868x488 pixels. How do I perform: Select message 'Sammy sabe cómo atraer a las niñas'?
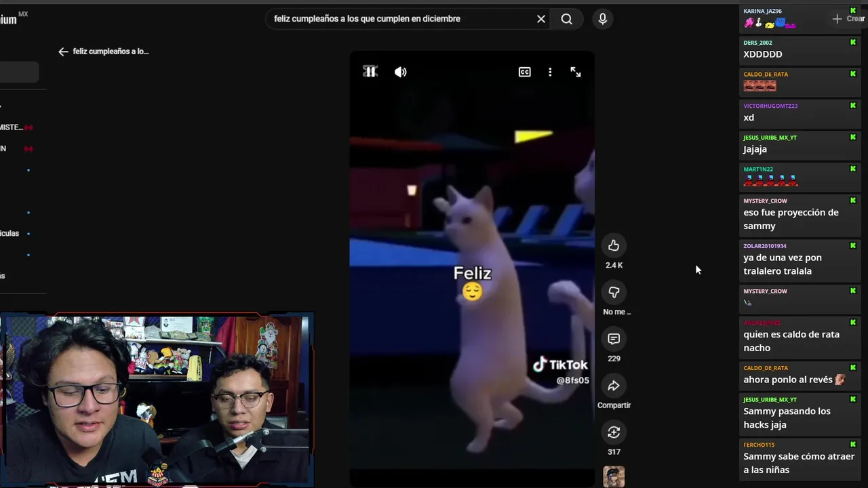pyautogui.click(x=799, y=463)
